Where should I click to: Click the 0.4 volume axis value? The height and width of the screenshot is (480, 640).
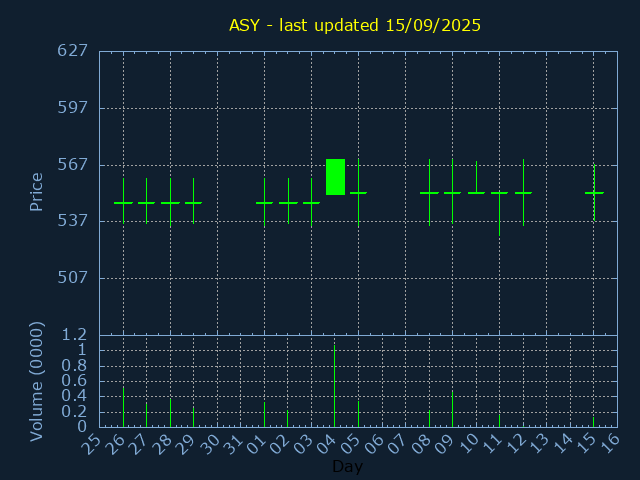[x=74, y=396]
